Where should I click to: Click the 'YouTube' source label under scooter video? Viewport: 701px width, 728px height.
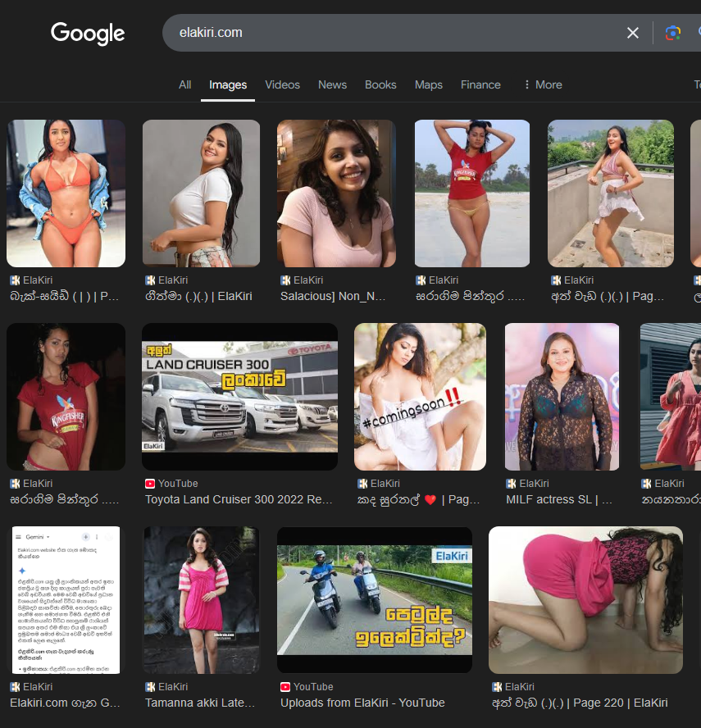(x=313, y=687)
